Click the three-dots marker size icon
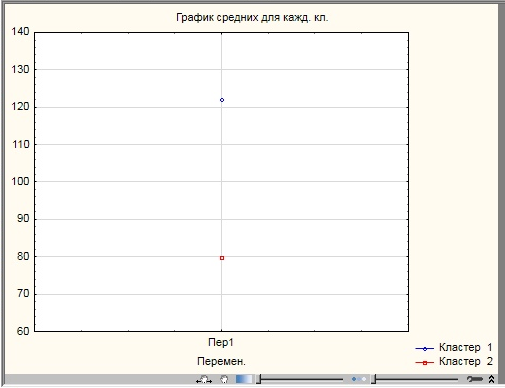 click(359, 379)
